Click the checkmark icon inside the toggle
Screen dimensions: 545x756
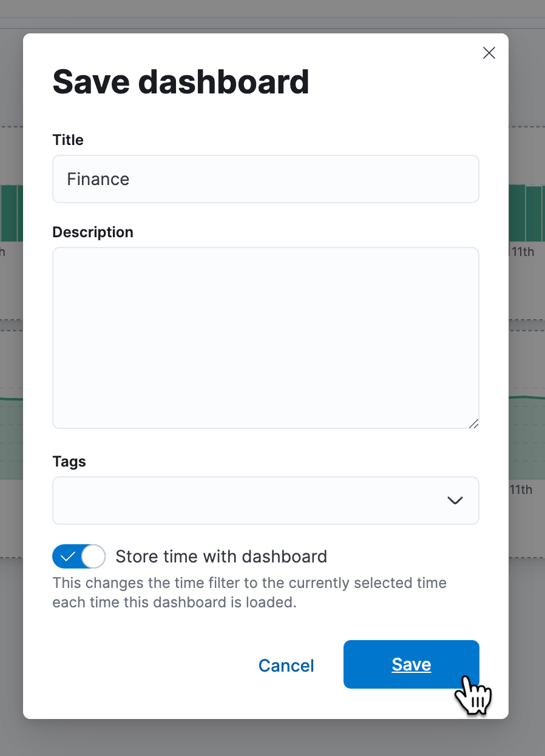pos(68,556)
